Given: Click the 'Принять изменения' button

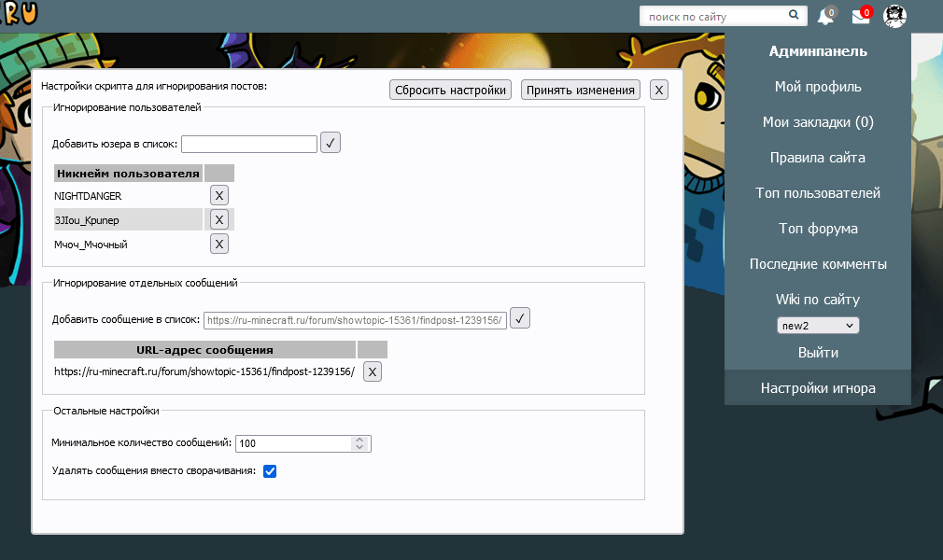Looking at the screenshot, I should pos(580,90).
